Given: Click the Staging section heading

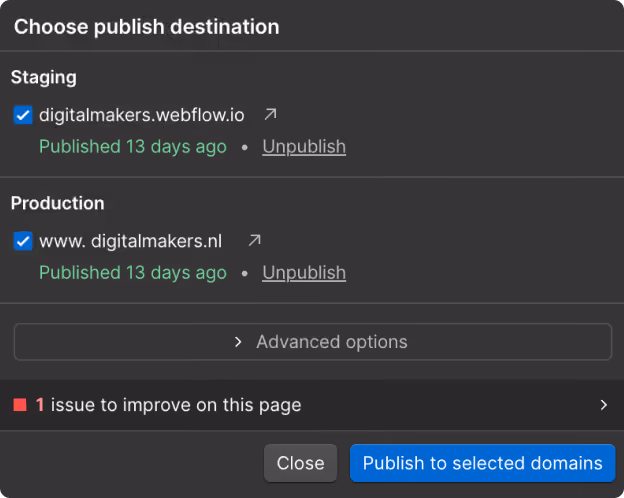Looking at the screenshot, I should 44,78.
